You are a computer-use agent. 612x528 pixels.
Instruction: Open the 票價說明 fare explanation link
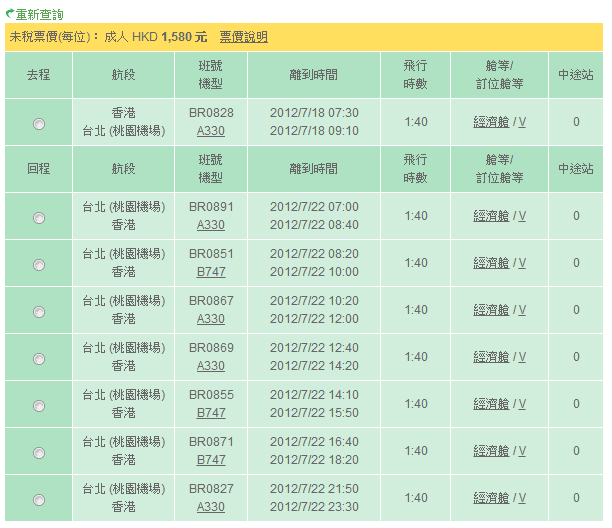pyautogui.click(x=243, y=37)
